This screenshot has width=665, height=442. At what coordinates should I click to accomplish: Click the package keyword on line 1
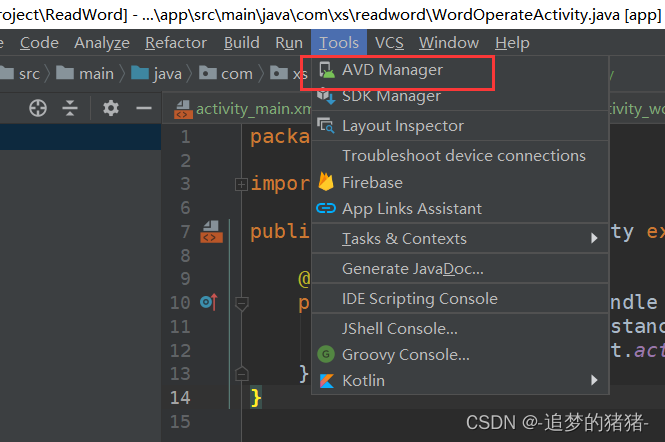[x=280, y=137]
